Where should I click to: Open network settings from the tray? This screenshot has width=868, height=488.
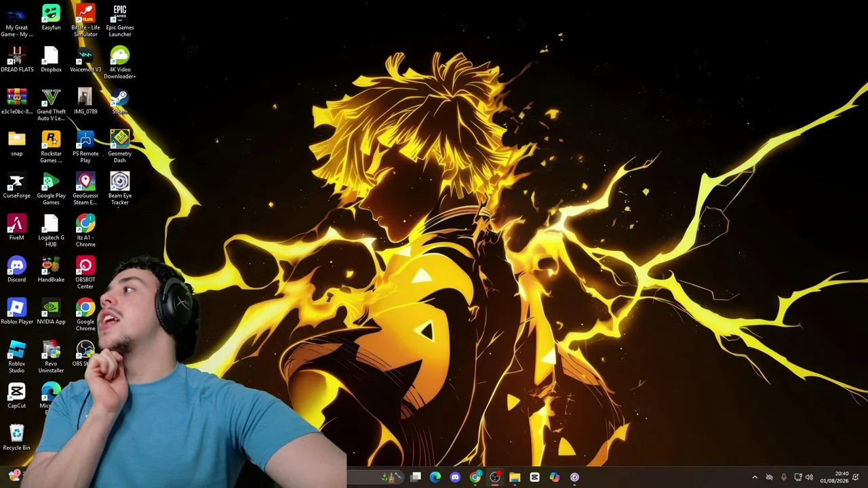798,477
